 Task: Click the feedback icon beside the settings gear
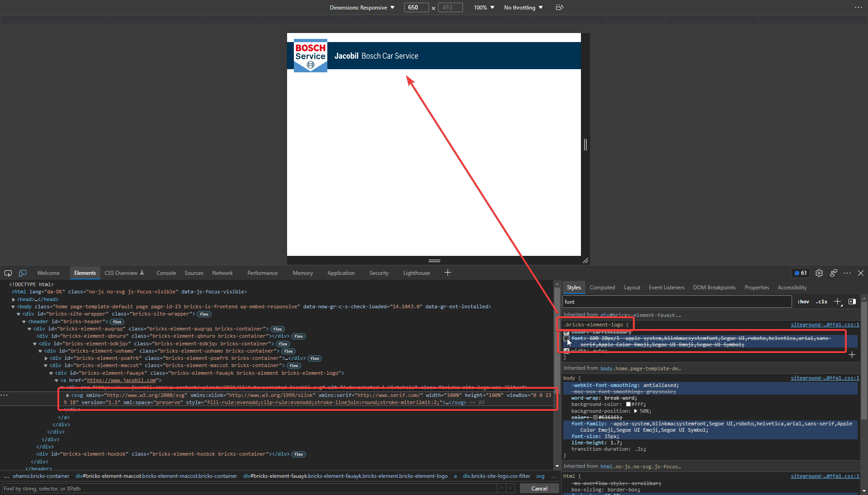point(834,273)
